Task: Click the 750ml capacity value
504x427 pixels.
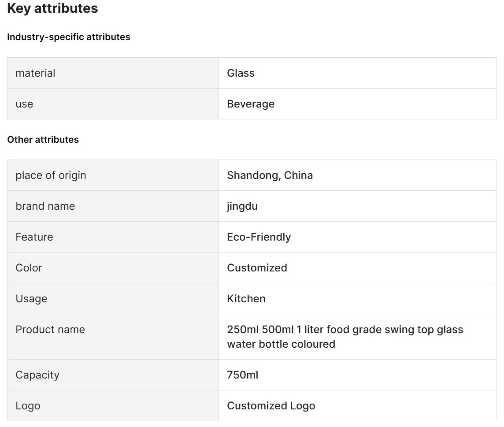Action: click(x=242, y=375)
